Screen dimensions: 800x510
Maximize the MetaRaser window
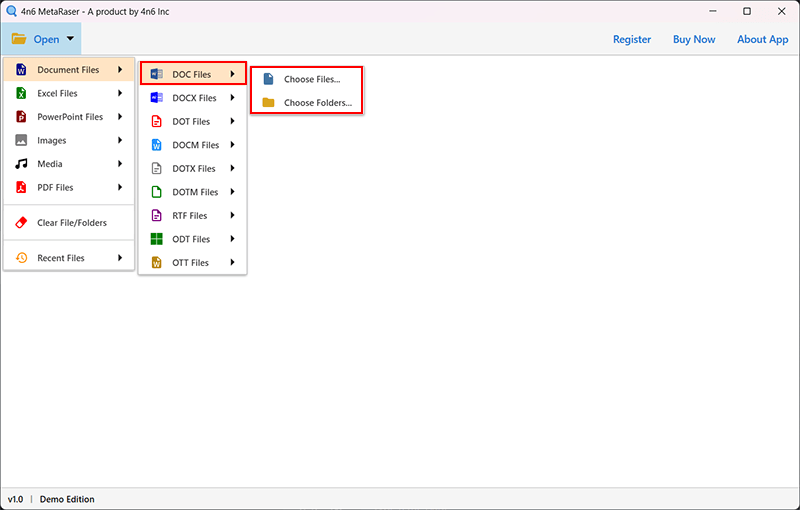coord(746,11)
